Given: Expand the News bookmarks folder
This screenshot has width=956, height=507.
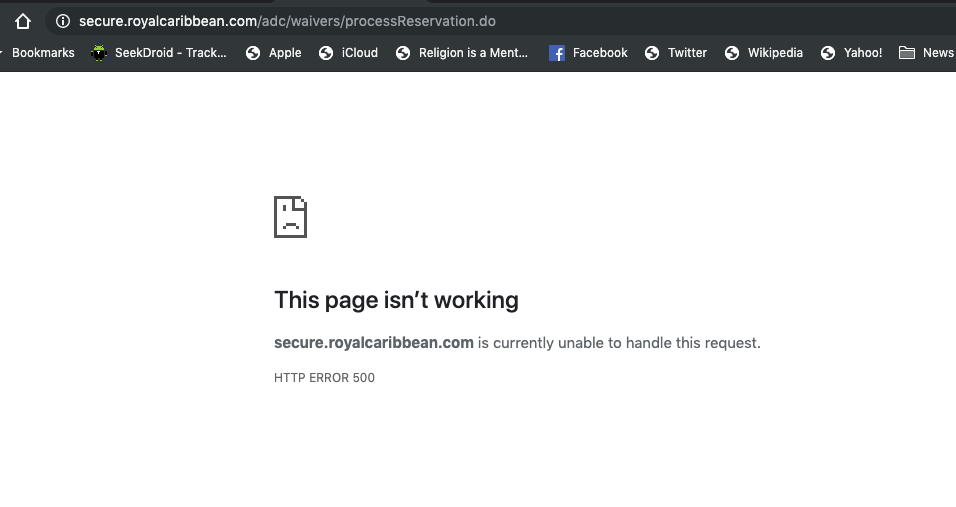Looking at the screenshot, I should coord(926,53).
